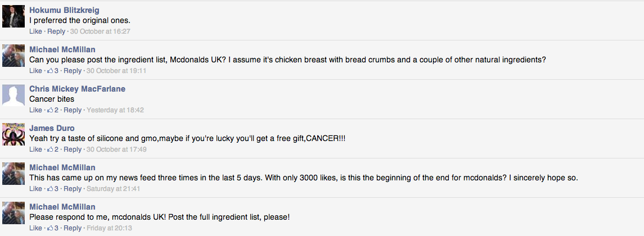Viewport: 644px width, 236px height.
Task: Click the 'Saturday at 21:41' timestamp
Action: coord(114,189)
